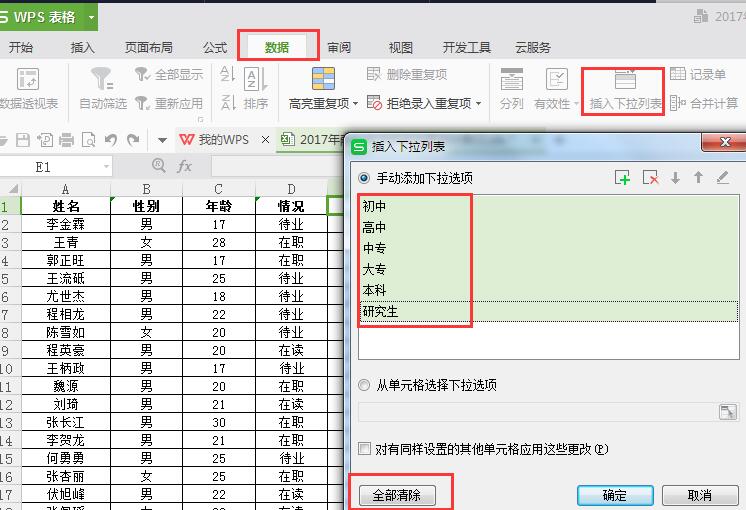Image resolution: width=746 pixels, height=510 pixels.
Task: Expand the 有效性 dropdown arrow
Action: (x=576, y=103)
